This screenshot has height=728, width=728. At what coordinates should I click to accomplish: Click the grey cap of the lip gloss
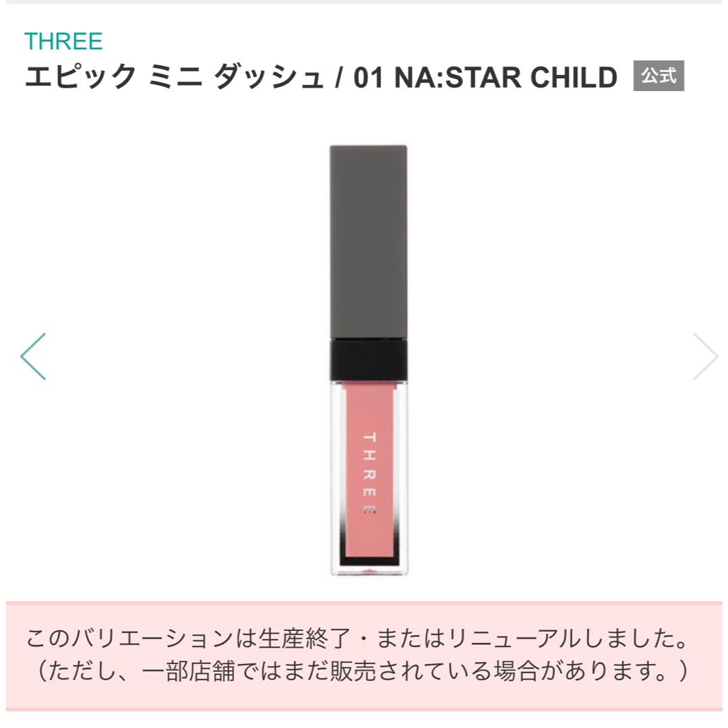tap(369, 242)
